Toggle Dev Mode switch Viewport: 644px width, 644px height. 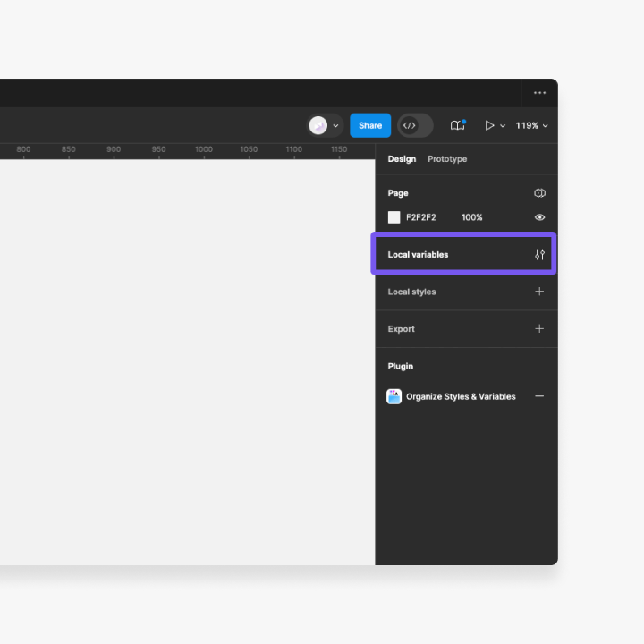[x=415, y=126]
